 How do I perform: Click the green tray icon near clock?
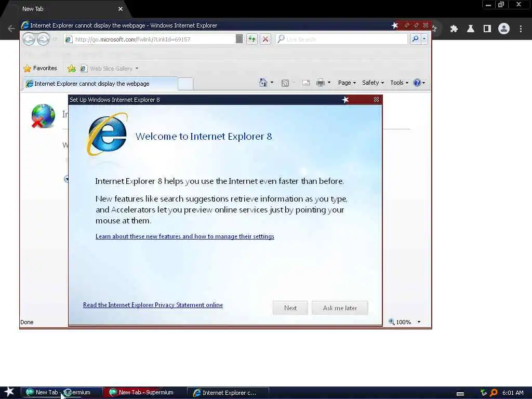pos(484,393)
